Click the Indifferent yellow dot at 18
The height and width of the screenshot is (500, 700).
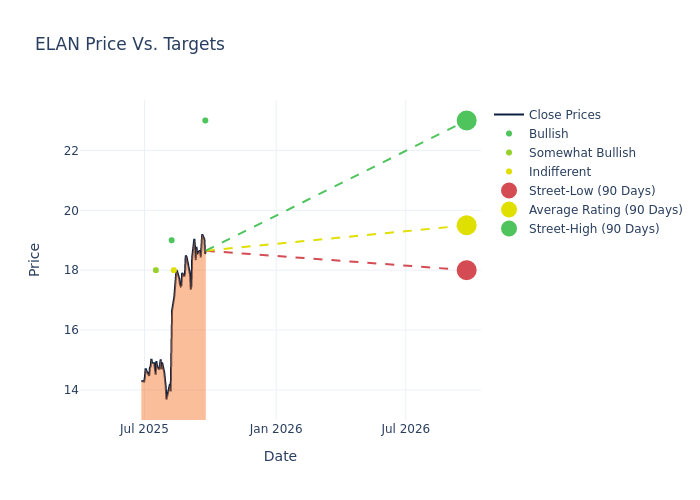tap(174, 270)
